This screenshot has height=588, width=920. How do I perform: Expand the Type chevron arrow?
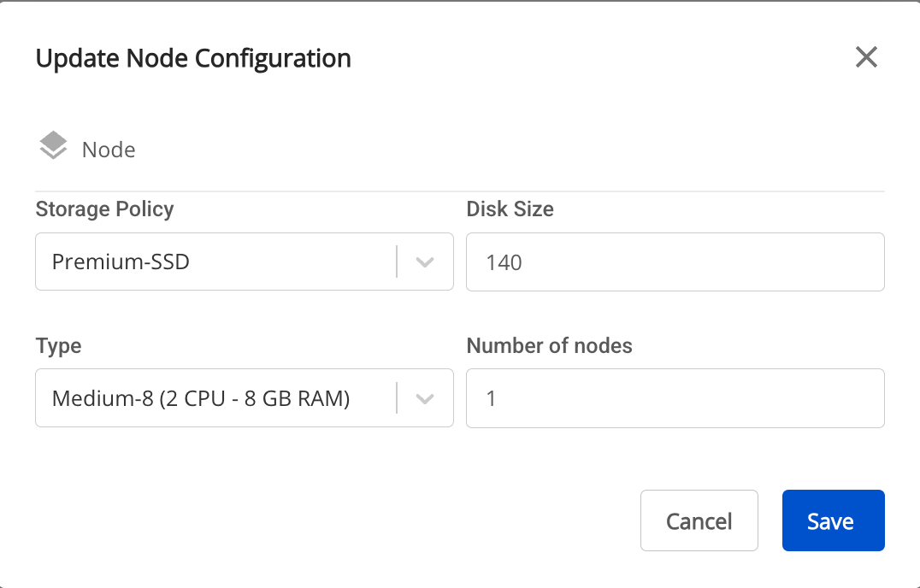[425, 398]
